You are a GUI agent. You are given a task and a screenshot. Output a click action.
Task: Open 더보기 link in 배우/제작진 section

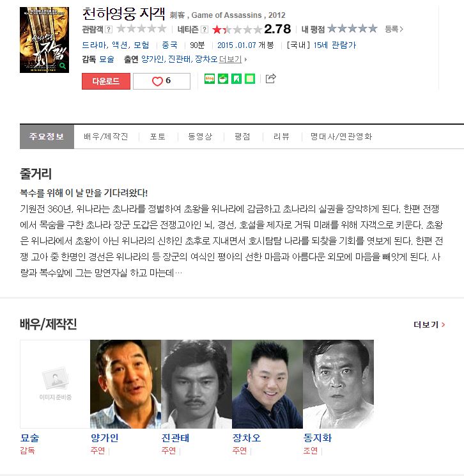point(429,324)
